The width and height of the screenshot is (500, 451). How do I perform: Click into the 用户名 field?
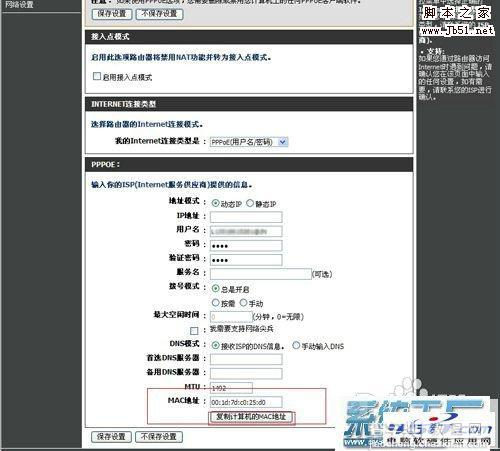click(246, 231)
